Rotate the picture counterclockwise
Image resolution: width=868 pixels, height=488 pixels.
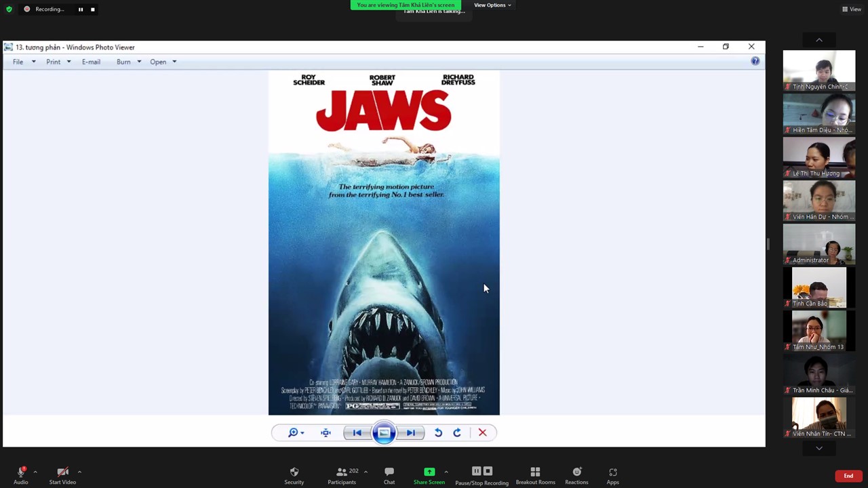[x=438, y=432]
